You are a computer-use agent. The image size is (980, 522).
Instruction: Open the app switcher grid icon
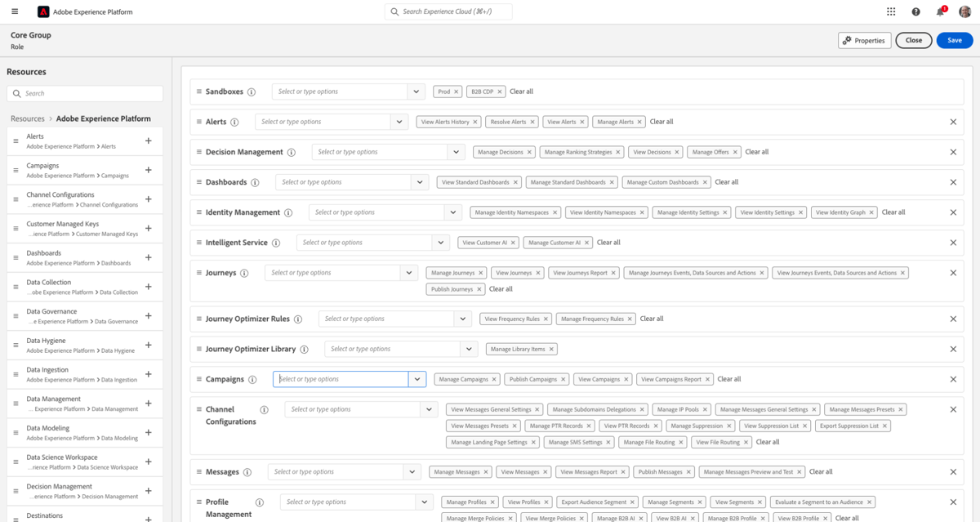892,11
